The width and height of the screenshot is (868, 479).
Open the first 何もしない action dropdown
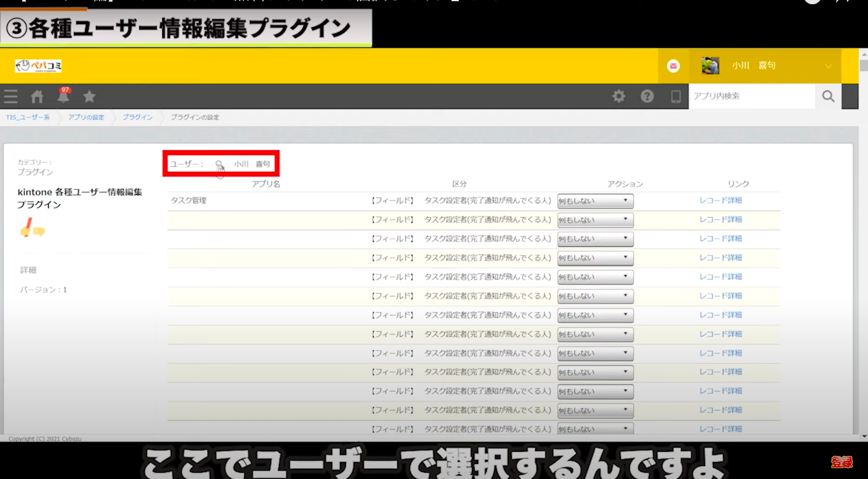(x=595, y=201)
